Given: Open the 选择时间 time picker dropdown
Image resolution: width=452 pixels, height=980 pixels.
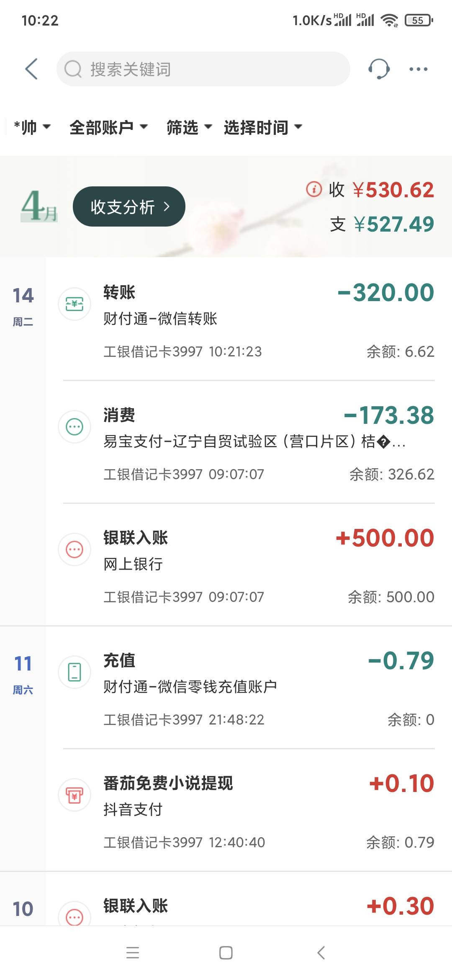Looking at the screenshot, I should (x=263, y=127).
